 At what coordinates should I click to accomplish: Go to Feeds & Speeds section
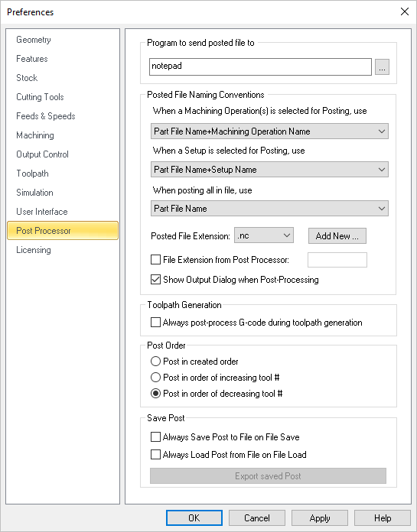pyautogui.click(x=46, y=116)
